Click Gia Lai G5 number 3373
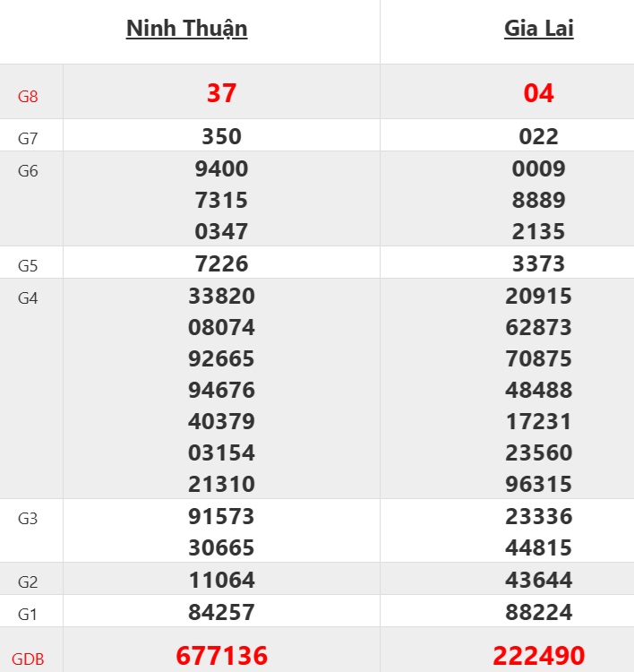The image size is (634, 672). coord(538,263)
